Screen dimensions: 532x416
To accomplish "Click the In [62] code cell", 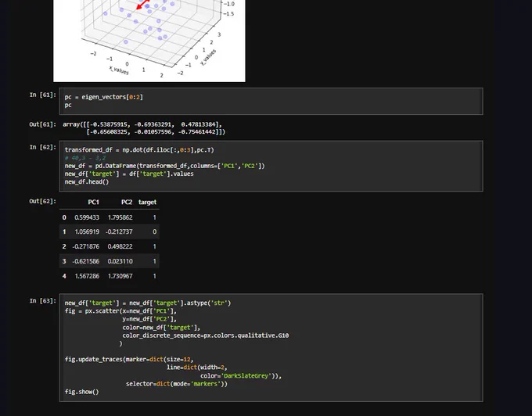I will click(271, 166).
